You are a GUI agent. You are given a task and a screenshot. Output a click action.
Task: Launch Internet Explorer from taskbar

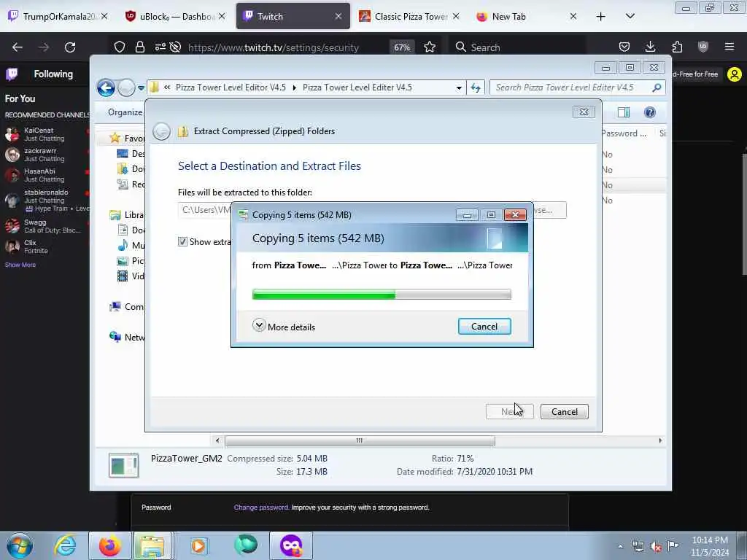click(x=65, y=545)
